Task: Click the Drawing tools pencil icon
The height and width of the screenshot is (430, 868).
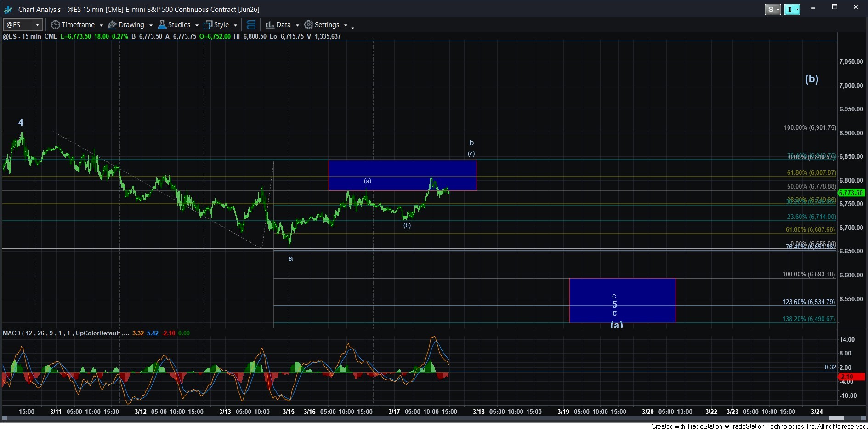Action: pos(112,25)
